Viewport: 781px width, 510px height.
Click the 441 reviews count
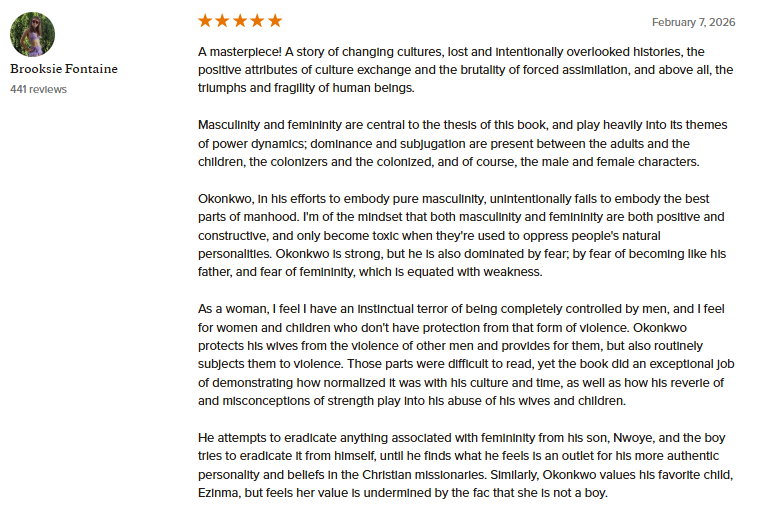coord(38,89)
